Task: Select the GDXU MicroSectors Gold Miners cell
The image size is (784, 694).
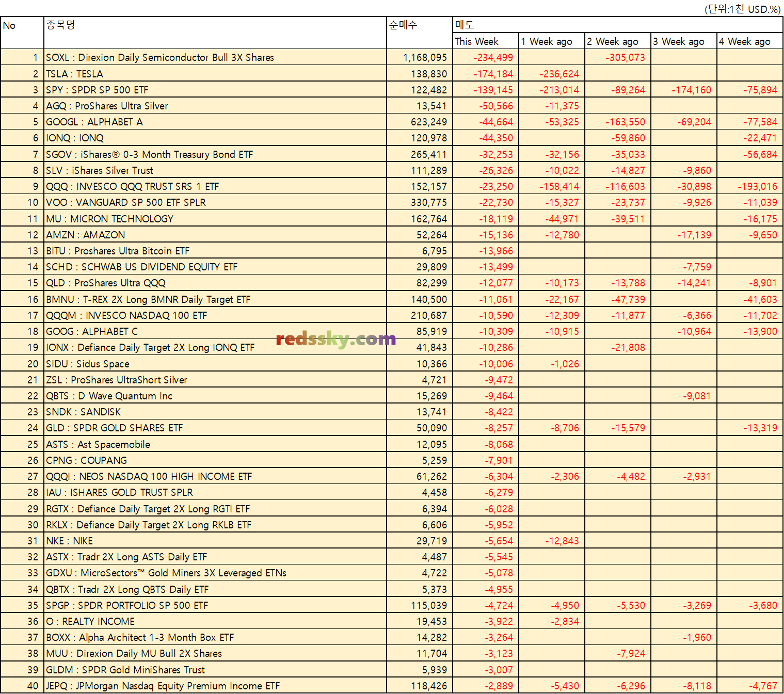Action: coord(215,573)
